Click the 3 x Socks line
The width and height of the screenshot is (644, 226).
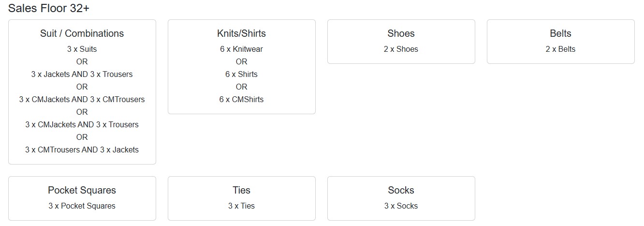click(401, 206)
